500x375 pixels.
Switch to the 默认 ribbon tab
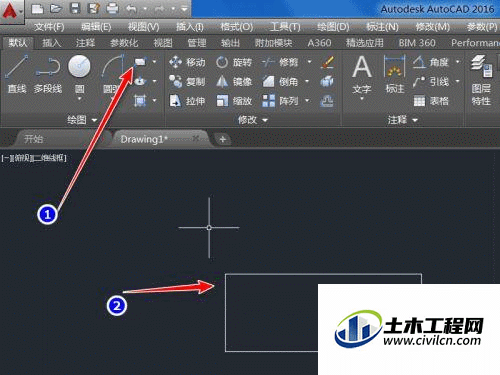tap(18, 43)
